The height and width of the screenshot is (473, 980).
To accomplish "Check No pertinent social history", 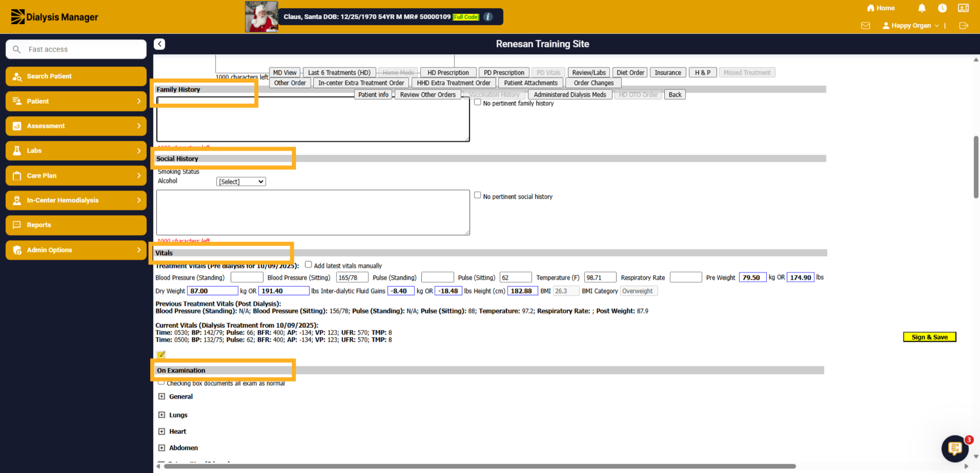I will [x=477, y=195].
